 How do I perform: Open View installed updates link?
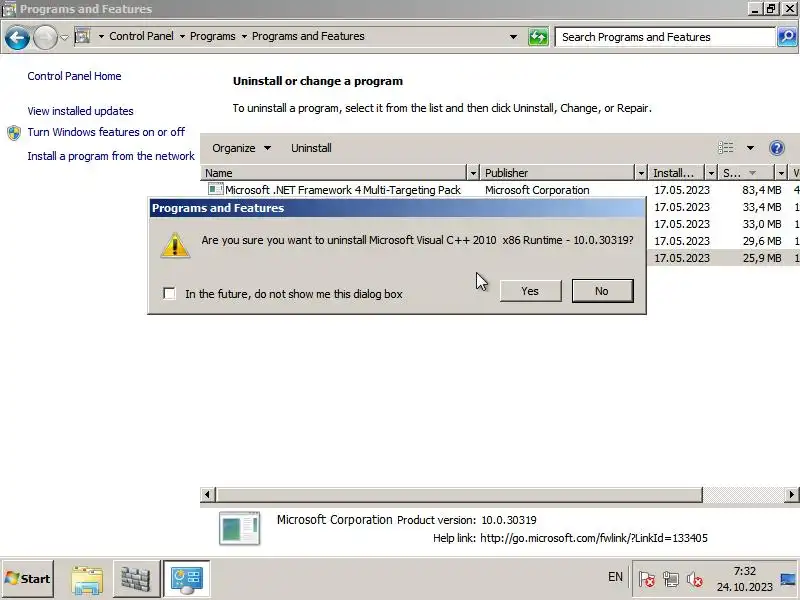[81, 111]
